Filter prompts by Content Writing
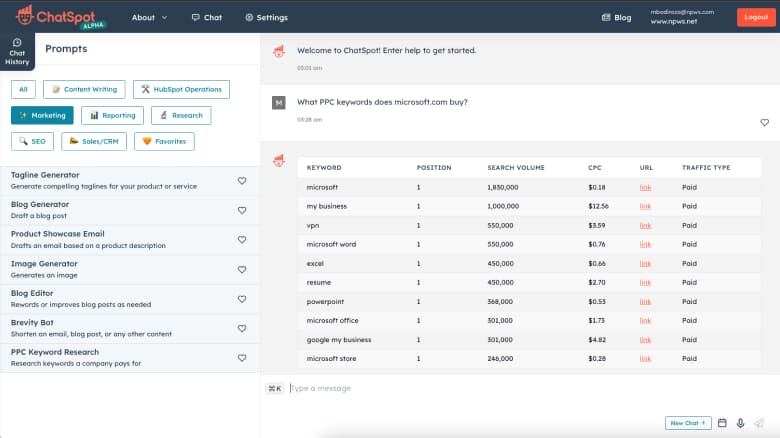Screen dimensions: 780x438 [84, 89]
